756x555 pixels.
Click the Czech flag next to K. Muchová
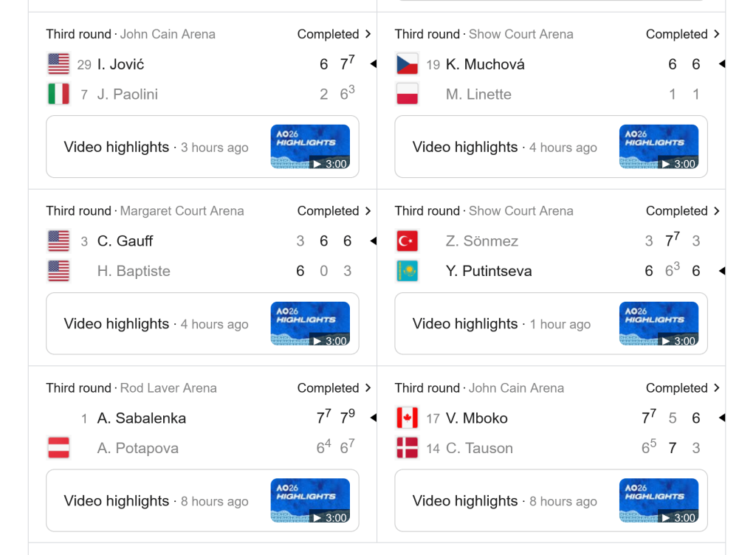click(408, 63)
